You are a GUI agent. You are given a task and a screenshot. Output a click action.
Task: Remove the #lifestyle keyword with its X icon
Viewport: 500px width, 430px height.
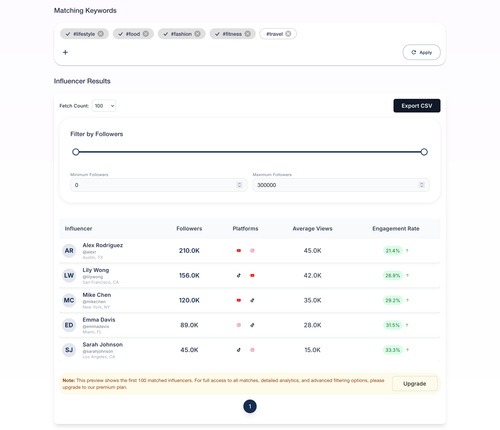pos(101,34)
